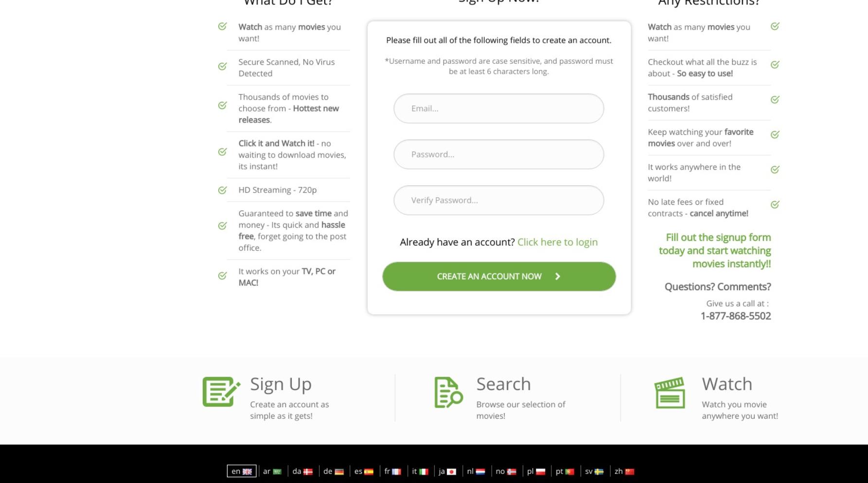
Task: Pick Arabic (ar) language option
Action: pyautogui.click(x=272, y=471)
